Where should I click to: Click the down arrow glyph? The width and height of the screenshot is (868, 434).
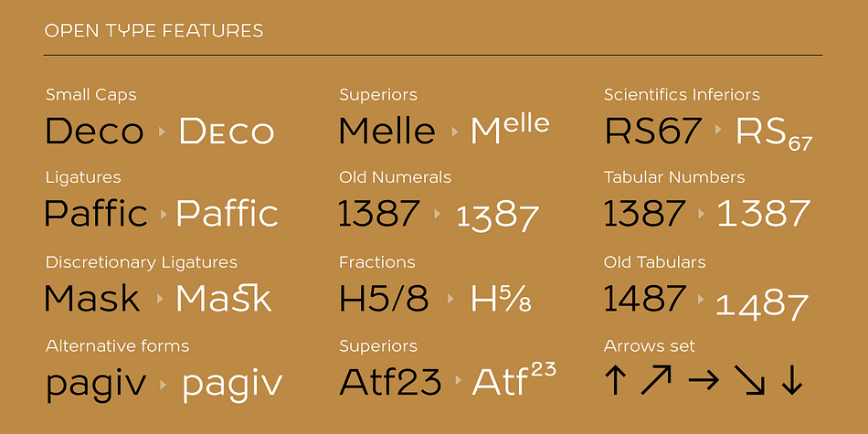791,380
